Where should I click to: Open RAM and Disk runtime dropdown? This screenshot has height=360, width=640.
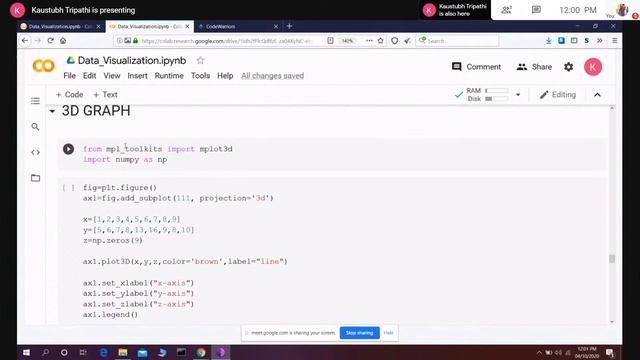tap(518, 95)
